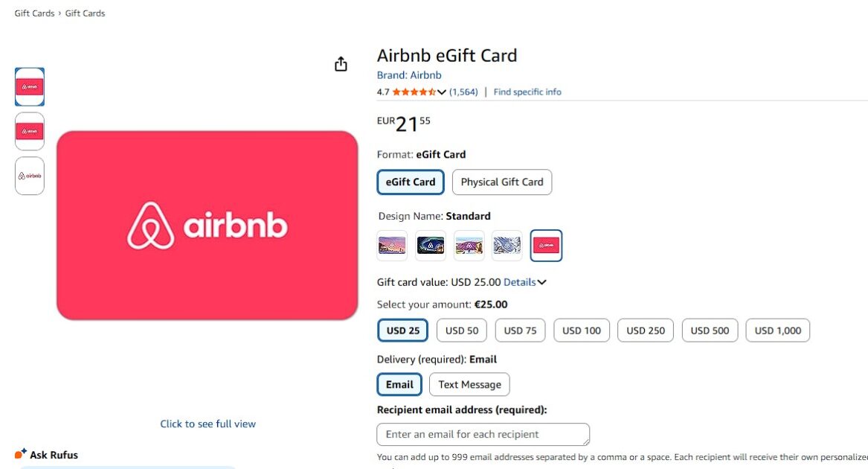The image size is (868, 469).
Task: Choose the lavender field card design
Action: [469, 246]
